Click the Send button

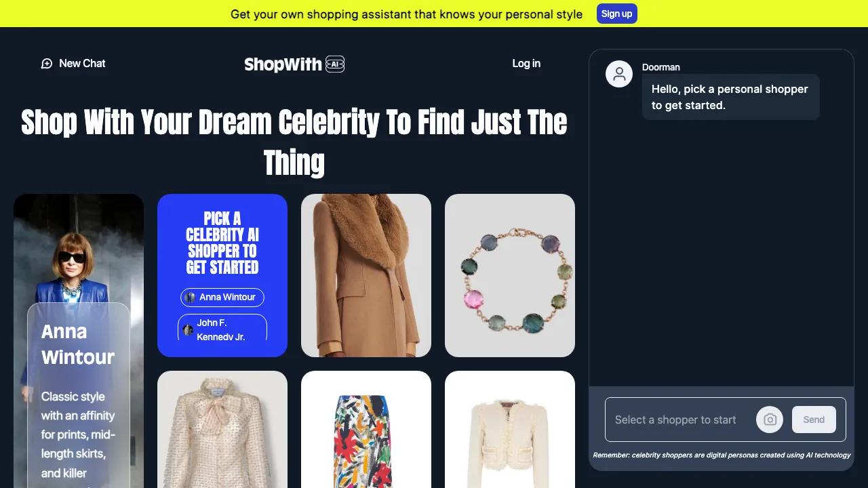(814, 420)
